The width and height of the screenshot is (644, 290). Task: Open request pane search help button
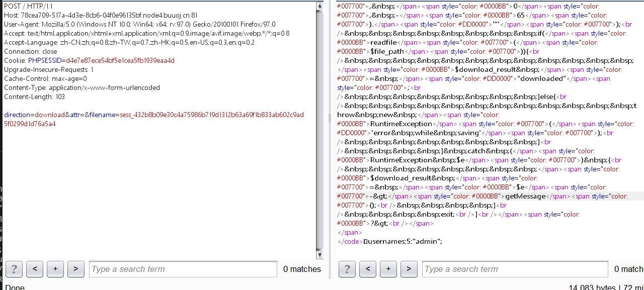coord(14,269)
